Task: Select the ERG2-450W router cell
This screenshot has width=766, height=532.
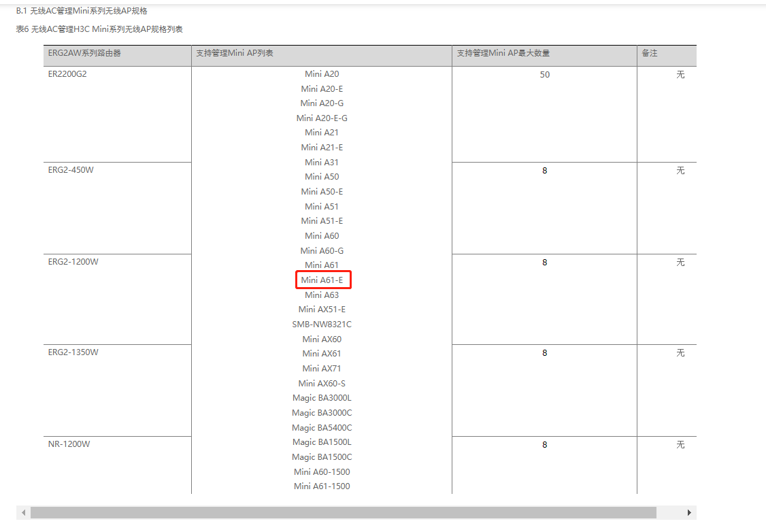Action: [117, 208]
